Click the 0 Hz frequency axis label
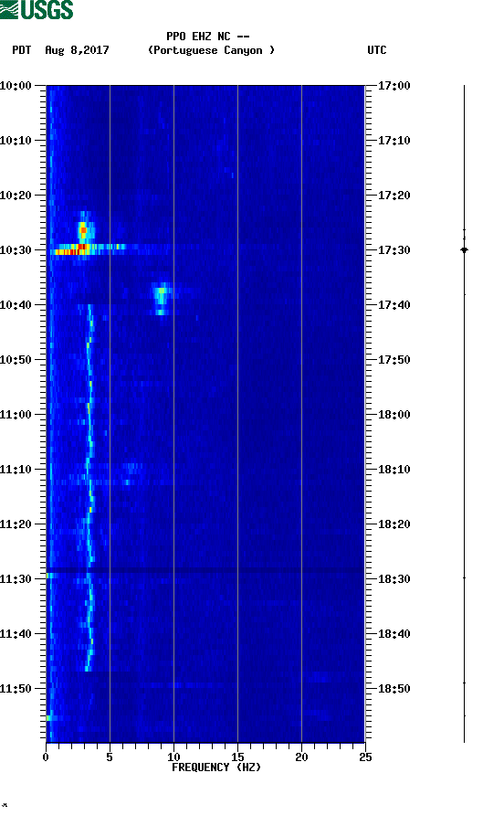Screen dimensions: 504x815 (x=46, y=757)
